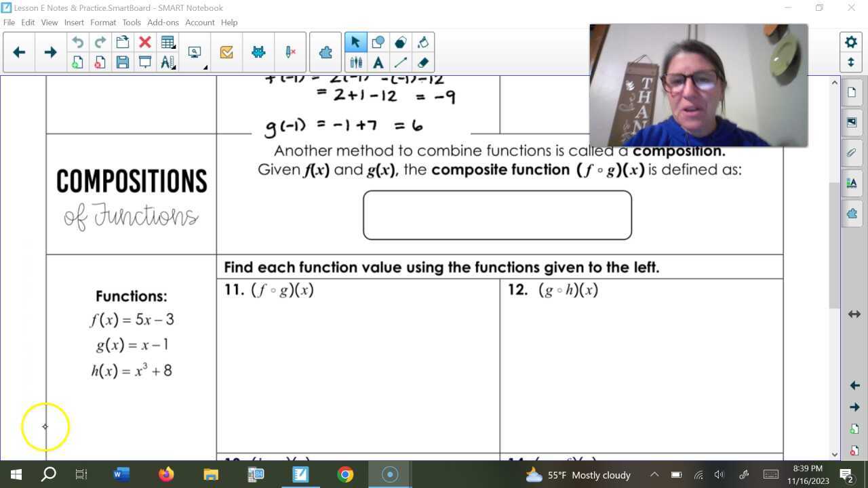Open the Tools menu
This screenshot has width=868, height=488.
[x=131, y=22]
